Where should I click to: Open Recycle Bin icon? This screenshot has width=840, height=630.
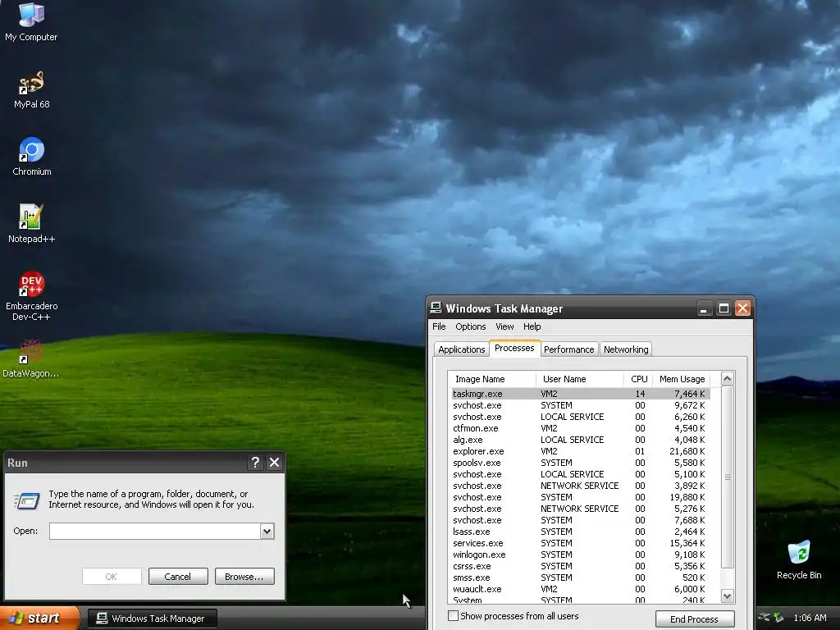(x=799, y=559)
